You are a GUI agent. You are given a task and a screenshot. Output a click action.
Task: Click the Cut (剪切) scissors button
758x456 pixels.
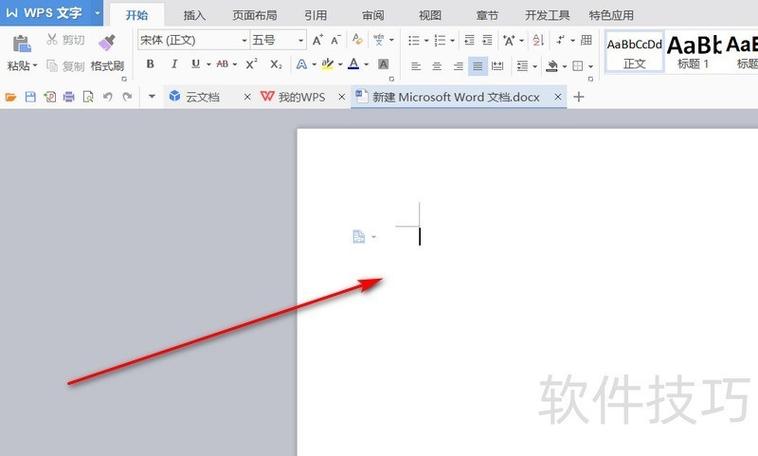point(65,40)
